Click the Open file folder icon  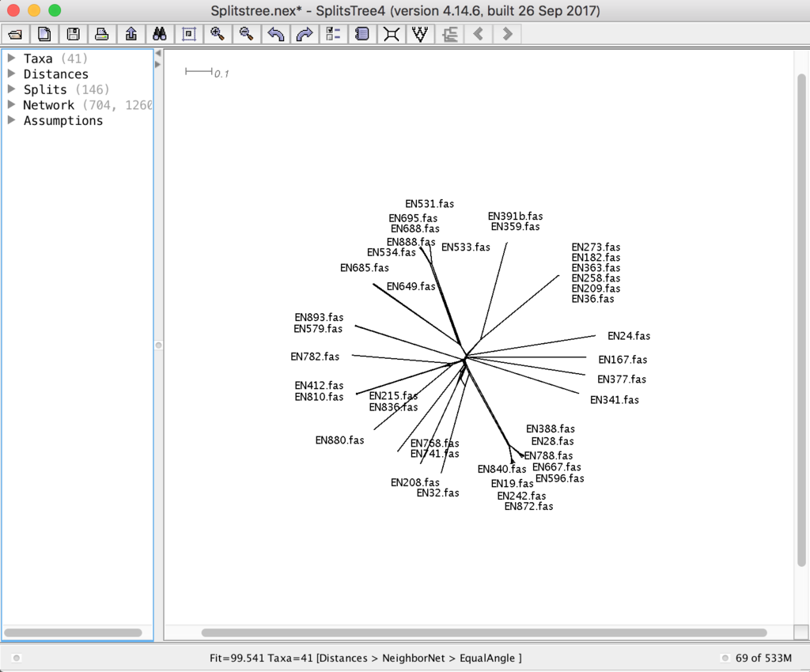[x=16, y=35]
